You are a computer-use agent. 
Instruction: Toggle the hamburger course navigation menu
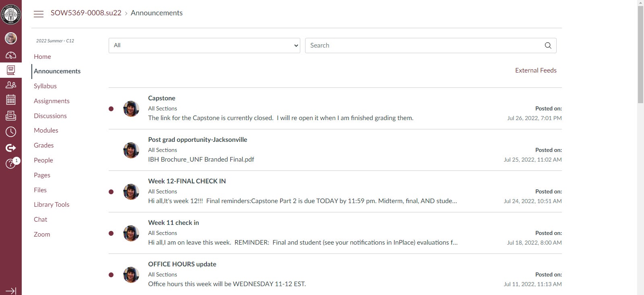point(39,14)
